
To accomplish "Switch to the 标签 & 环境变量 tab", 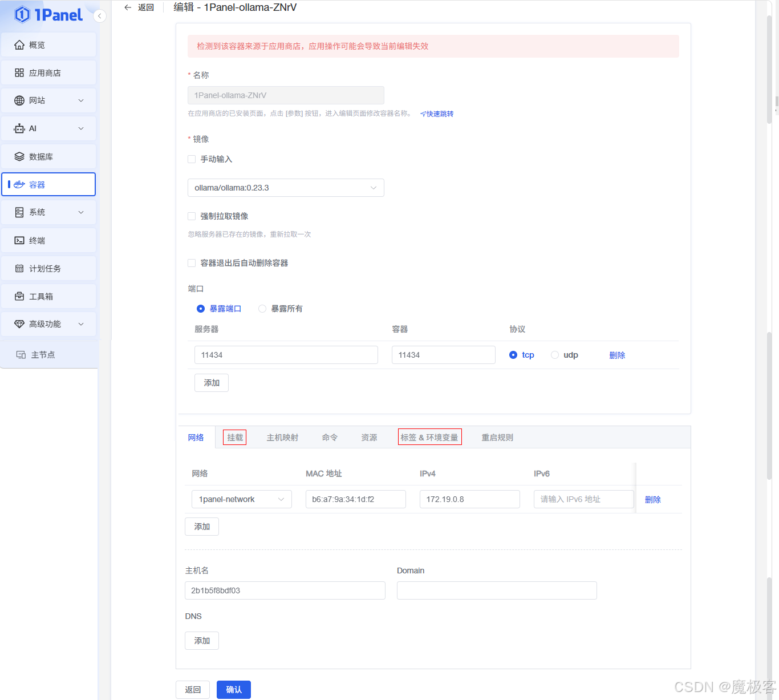I will [x=429, y=438].
